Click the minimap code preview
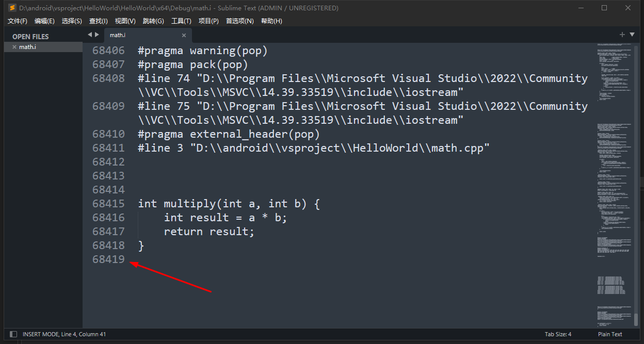 pos(614,155)
